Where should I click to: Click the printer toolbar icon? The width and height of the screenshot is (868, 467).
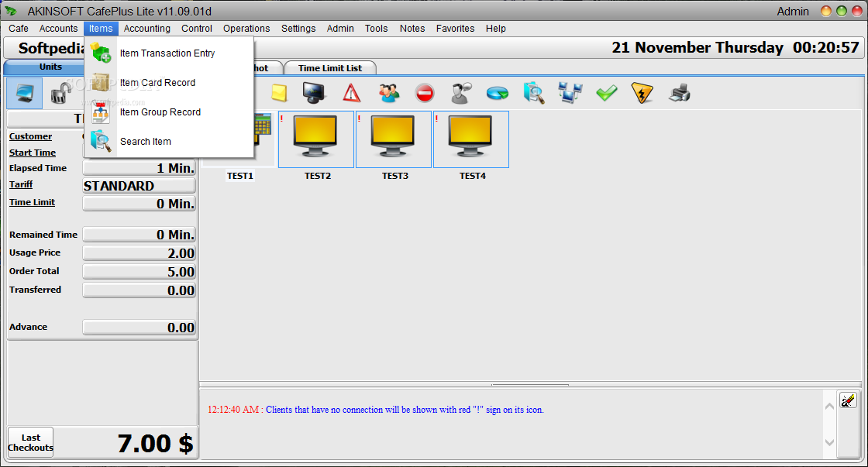tap(679, 93)
